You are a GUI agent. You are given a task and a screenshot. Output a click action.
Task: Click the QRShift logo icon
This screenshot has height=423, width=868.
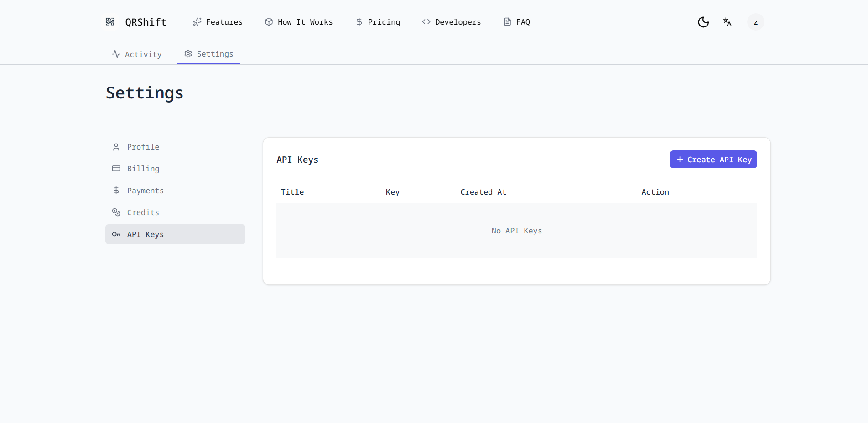tap(110, 22)
